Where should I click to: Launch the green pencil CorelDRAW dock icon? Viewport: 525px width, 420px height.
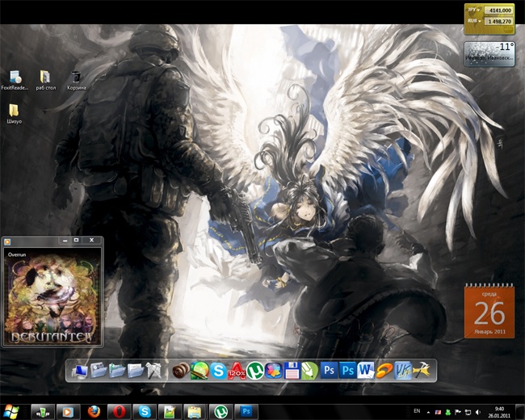click(309, 371)
